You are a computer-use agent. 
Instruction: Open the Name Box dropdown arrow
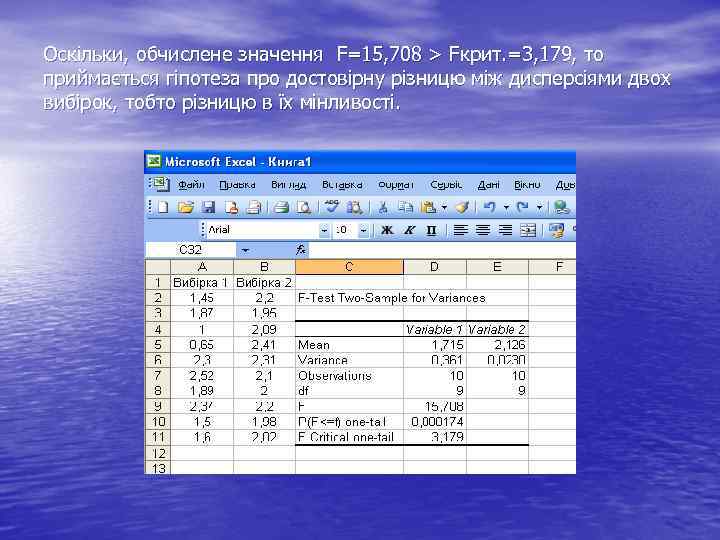click(245, 250)
